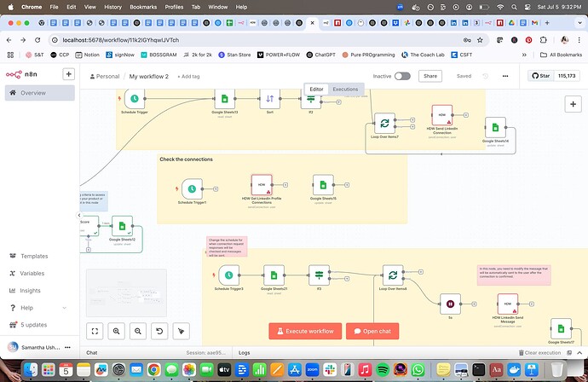Click the My workflow 2 name field

click(149, 76)
